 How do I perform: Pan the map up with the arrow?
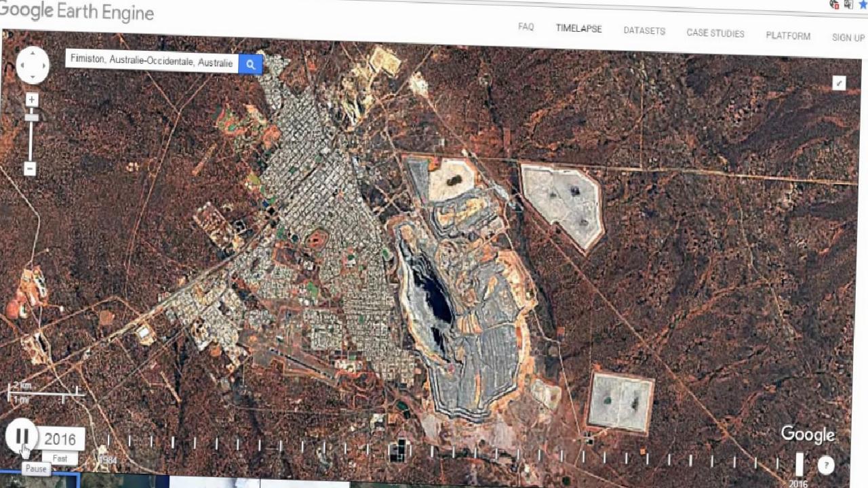pos(33,54)
